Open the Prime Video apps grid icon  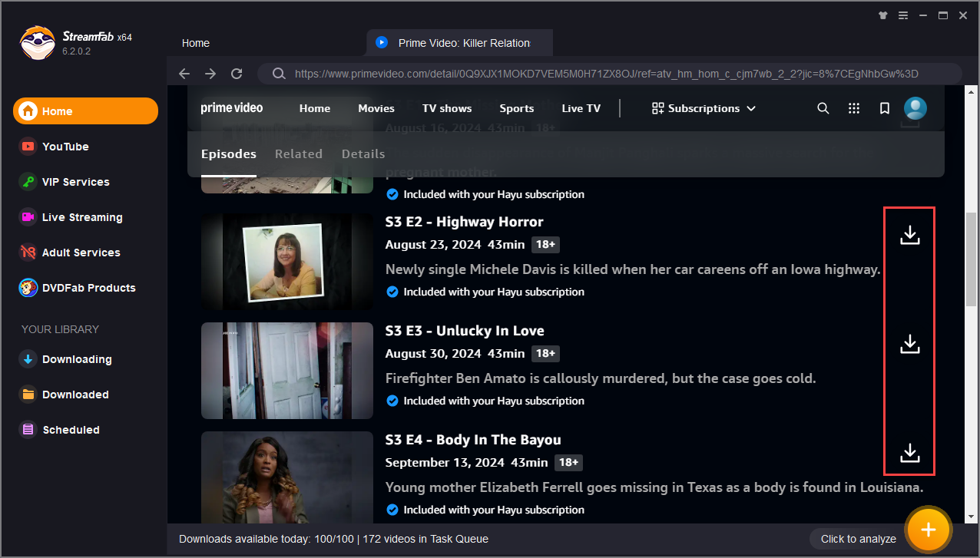click(853, 108)
